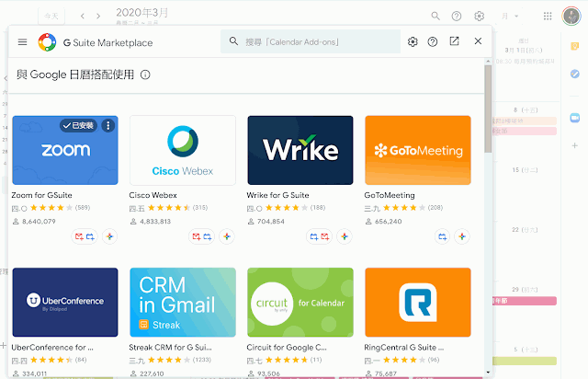This screenshot has height=379, width=588.
Task: Open Zoom for GSuite app thumbnail
Action: point(65,150)
